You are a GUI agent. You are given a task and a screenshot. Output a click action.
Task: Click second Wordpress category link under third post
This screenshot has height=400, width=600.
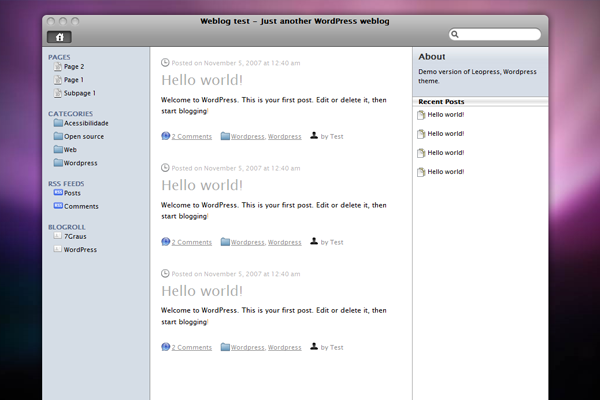tap(284, 348)
